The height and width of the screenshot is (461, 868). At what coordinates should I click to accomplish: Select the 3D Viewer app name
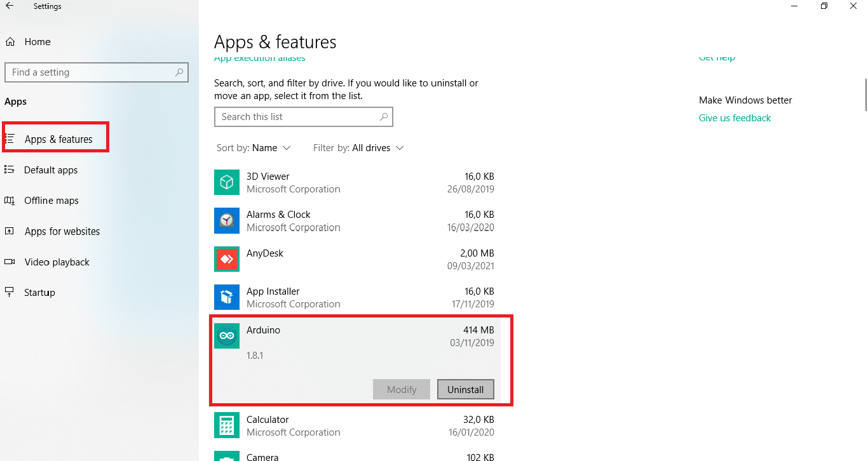(268, 177)
